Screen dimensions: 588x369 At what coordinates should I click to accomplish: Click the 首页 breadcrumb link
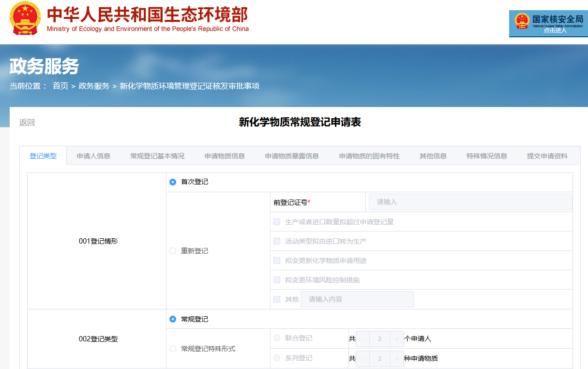pos(60,86)
